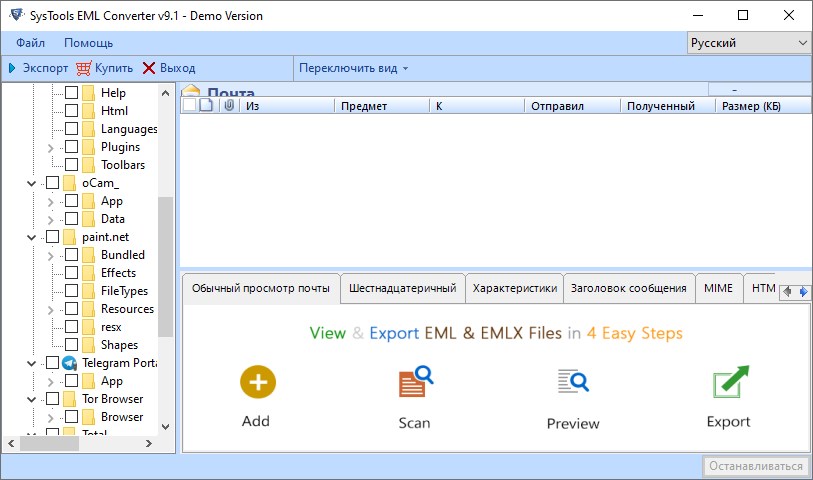Toggle the select-all checkbox in mail header
This screenshot has width=813, height=480.
tap(190, 105)
